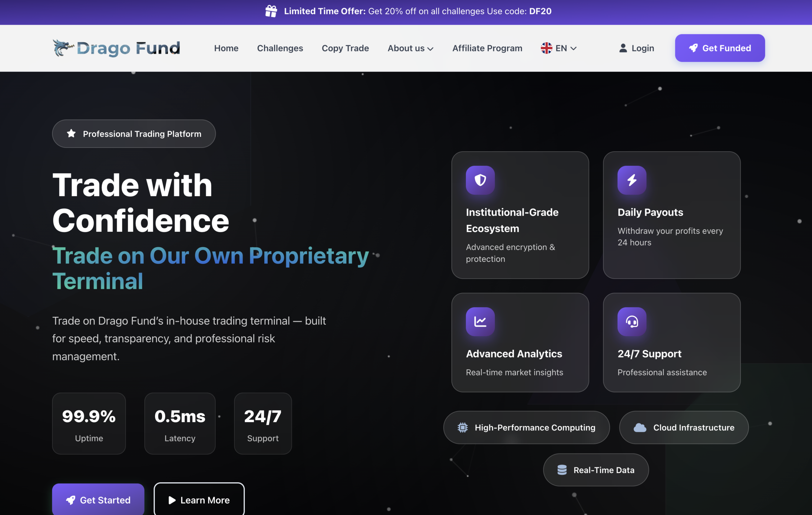The width and height of the screenshot is (812, 515).
Task: Click the shield icon on Institutional-Grade card
Action: (480, 180)
